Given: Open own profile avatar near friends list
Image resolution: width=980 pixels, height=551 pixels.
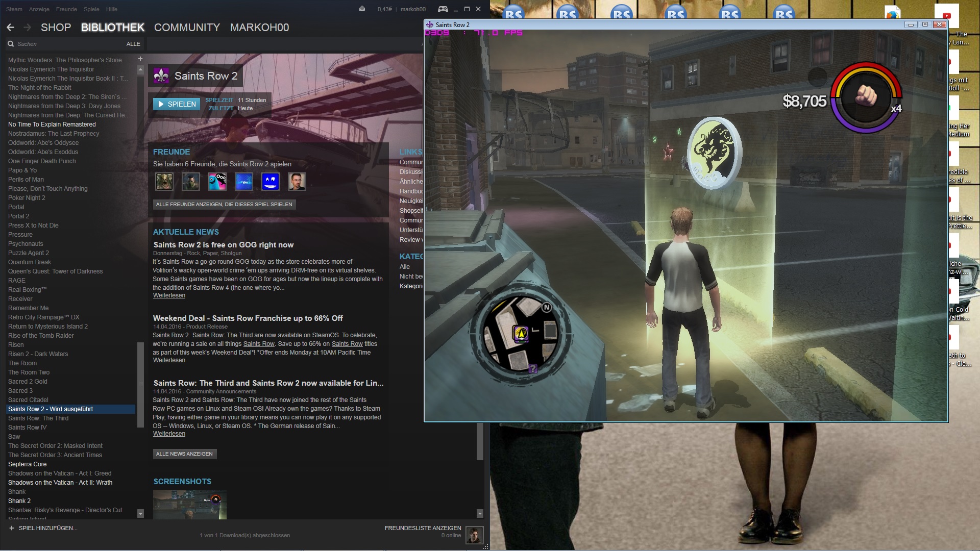Looking at the screenshot, I should [x=474, y=535].
